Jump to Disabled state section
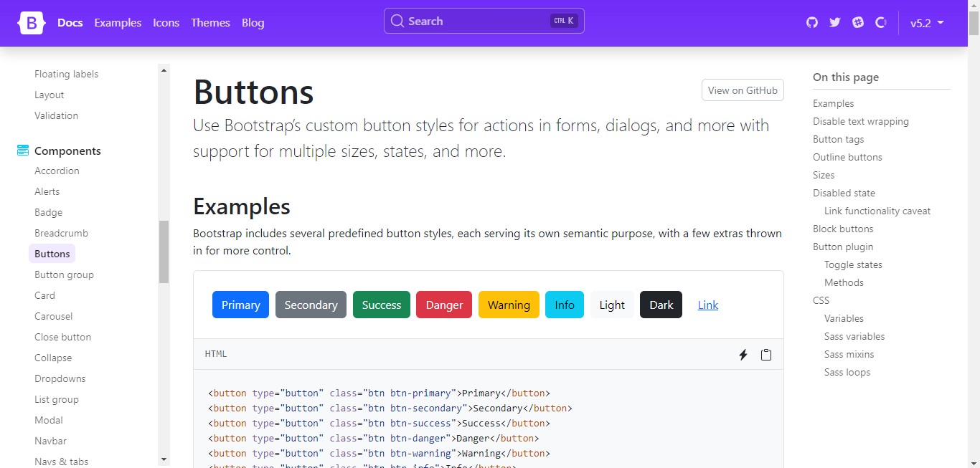Image resolution: width=980 pixels, height=468 pixels. click(x=844, y=193)
